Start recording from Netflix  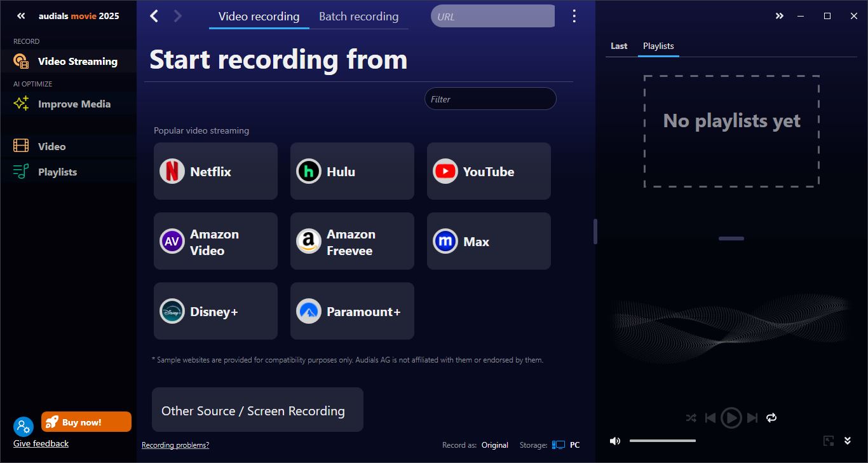[215, 171]
